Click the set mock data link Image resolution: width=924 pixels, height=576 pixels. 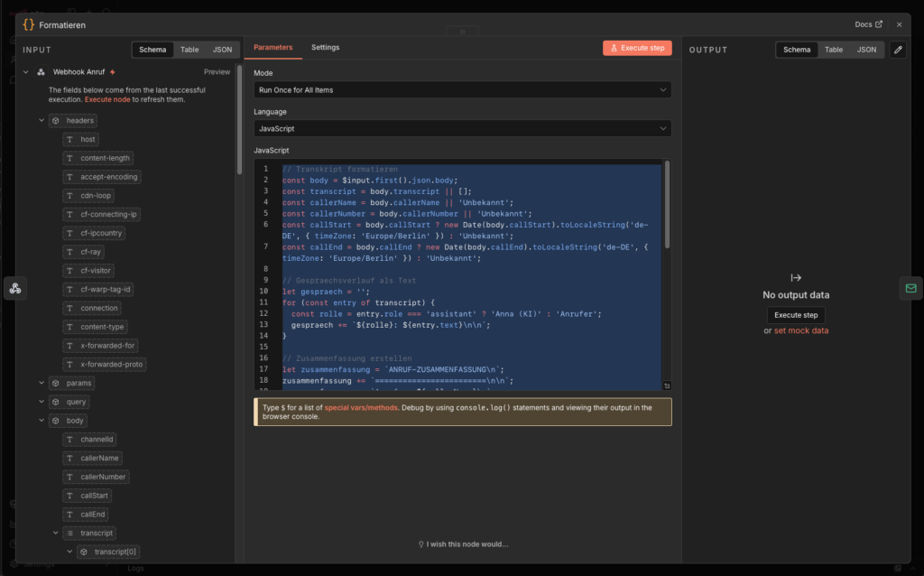(801, 330)
